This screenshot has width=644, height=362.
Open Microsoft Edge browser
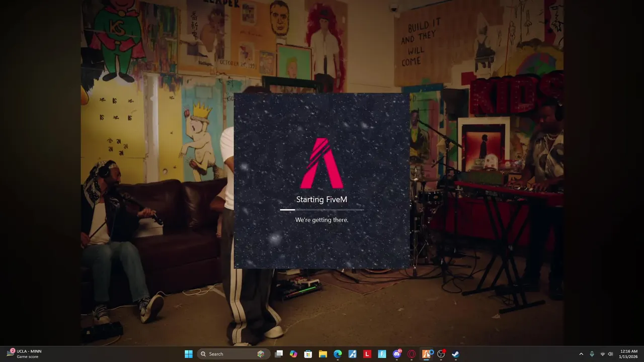tap(338, 354)
